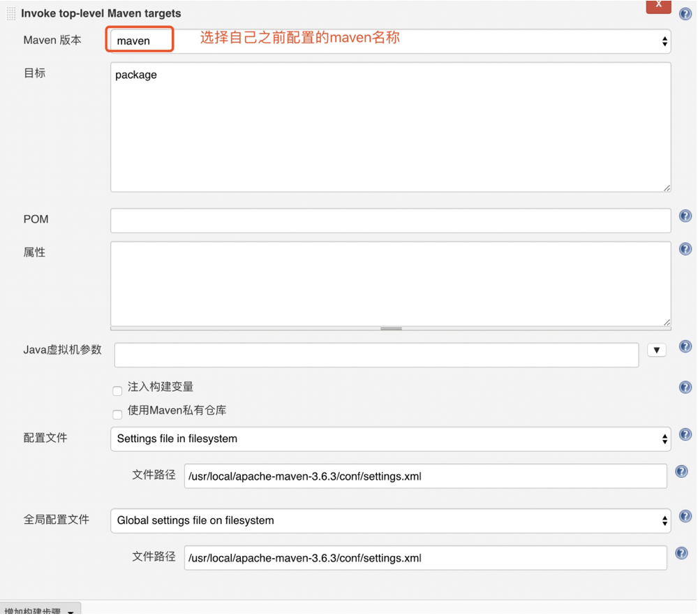This screenshot has width=698, height=616.
Task: Open help icon for 全局配置文件 dropdown
Action: (686, 517)
